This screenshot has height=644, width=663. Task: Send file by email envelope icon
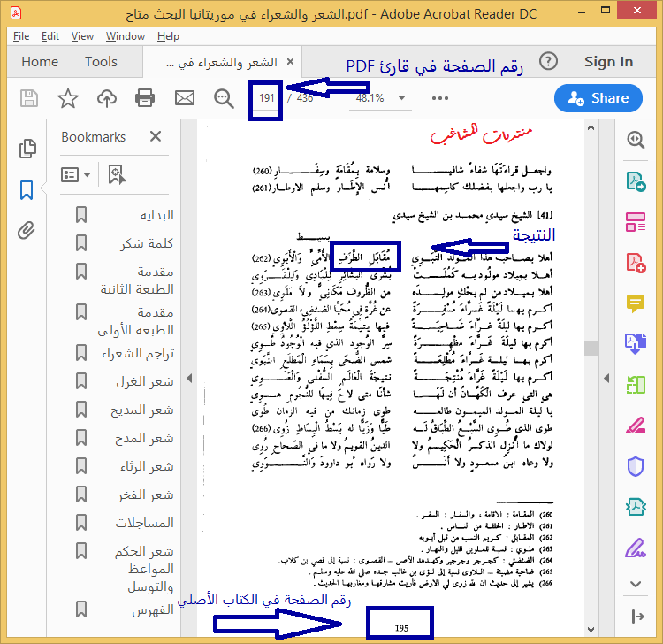(x=185, y=98)
